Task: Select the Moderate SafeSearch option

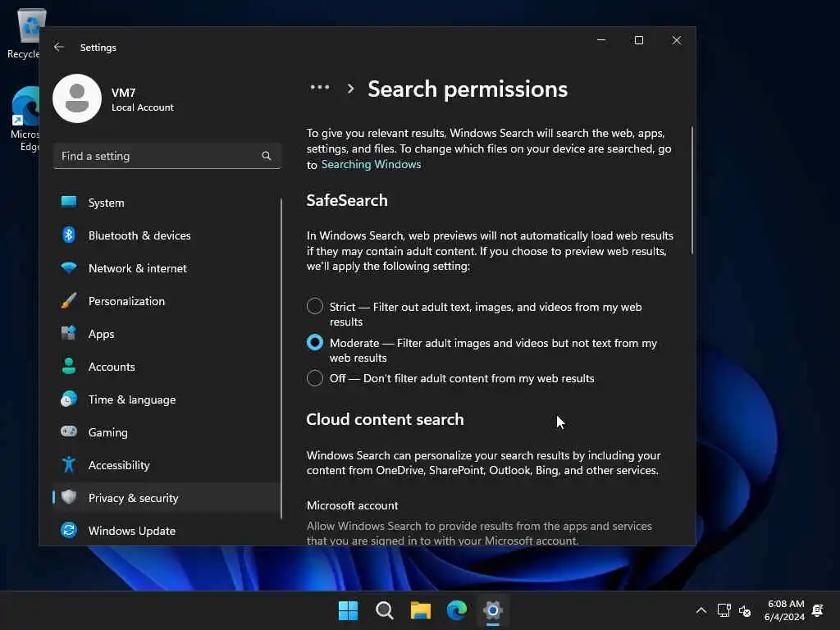Action: pos(315,342)
